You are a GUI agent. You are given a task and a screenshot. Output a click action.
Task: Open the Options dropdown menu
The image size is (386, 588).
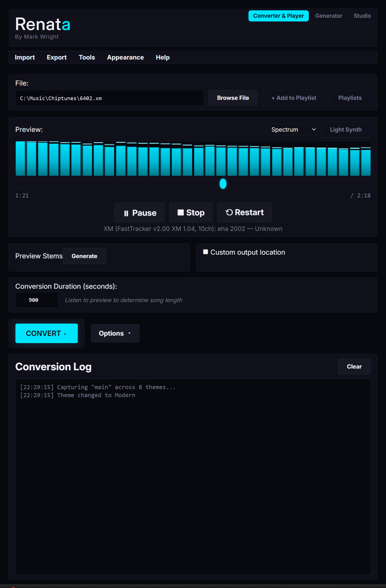(x=115, y=333)
